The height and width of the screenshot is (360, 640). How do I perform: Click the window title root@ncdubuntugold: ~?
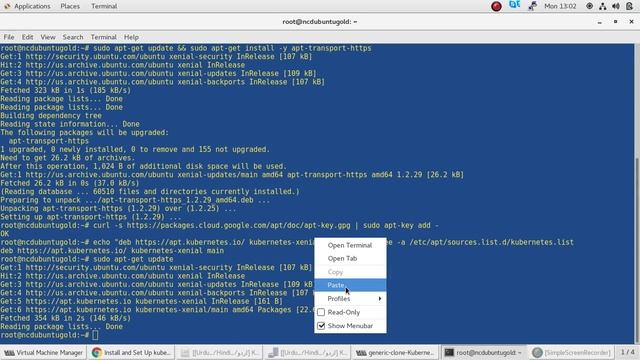pos(320,22)
